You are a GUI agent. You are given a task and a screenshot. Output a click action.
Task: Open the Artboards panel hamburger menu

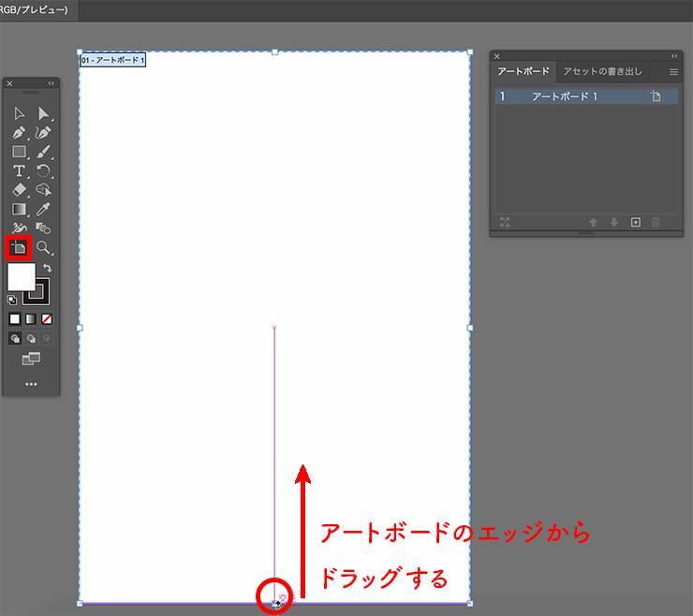click(673, 72)
